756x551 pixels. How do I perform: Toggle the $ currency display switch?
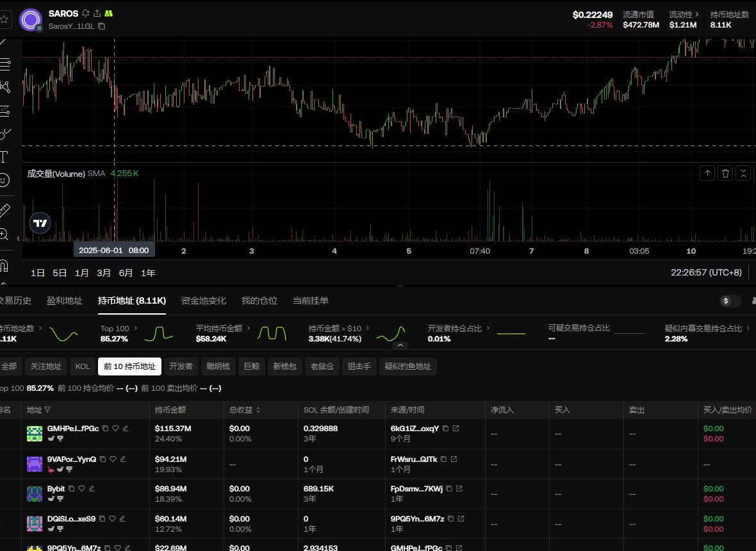[730, 301]
